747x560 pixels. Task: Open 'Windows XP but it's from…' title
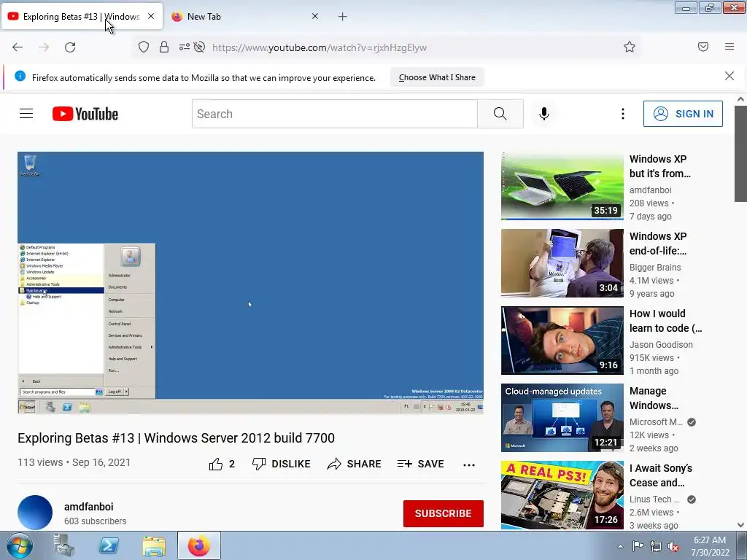pos(660,166)
